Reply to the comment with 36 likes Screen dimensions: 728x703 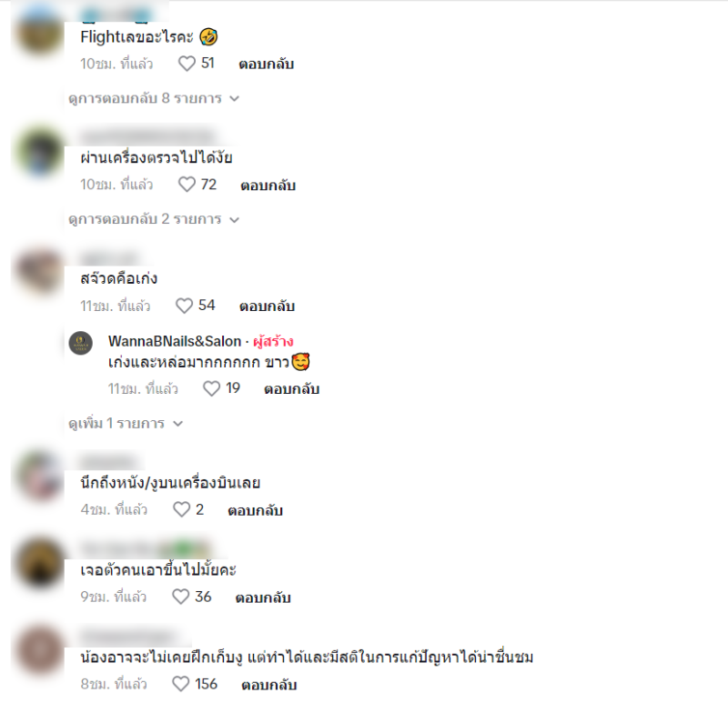263,598
